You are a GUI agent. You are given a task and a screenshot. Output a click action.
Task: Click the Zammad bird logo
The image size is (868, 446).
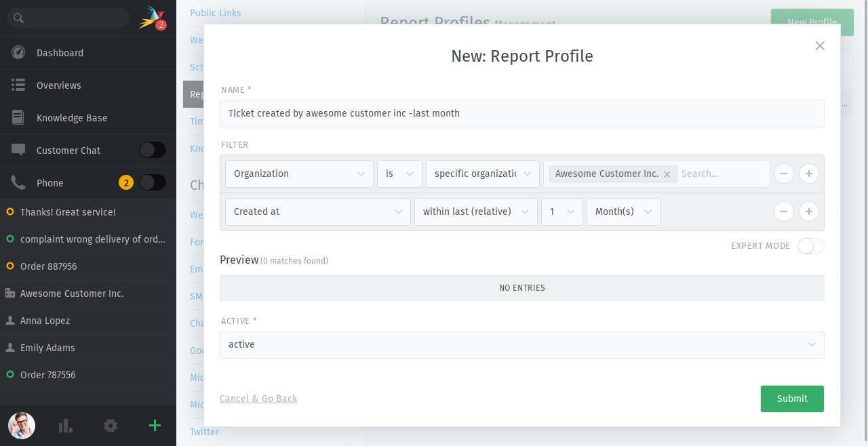click(152, 17)
